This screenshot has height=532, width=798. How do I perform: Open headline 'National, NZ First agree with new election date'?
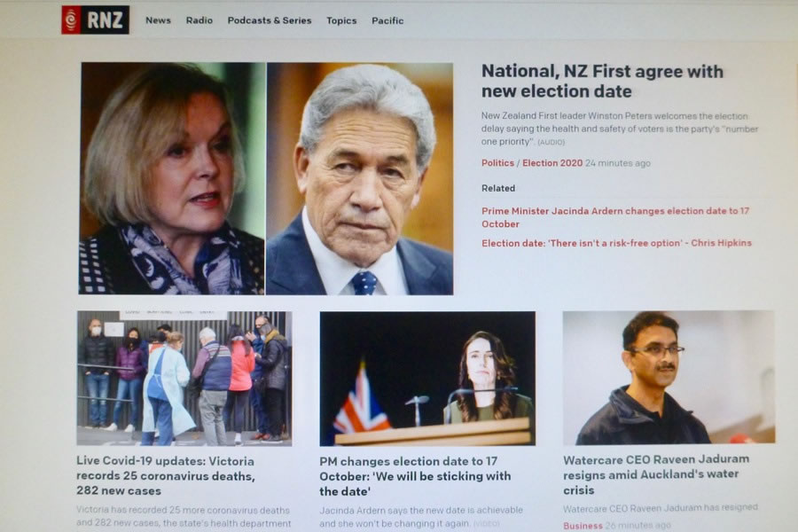point(602,81)
